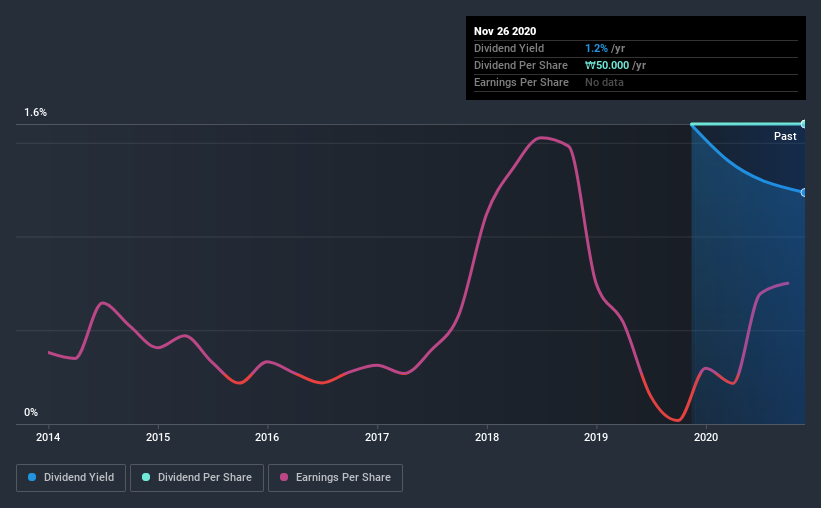Select the cyan Dividend Per Share end marker
This screenshot has width=821, height=508.
pyautogui.click(x=803, y=124)
